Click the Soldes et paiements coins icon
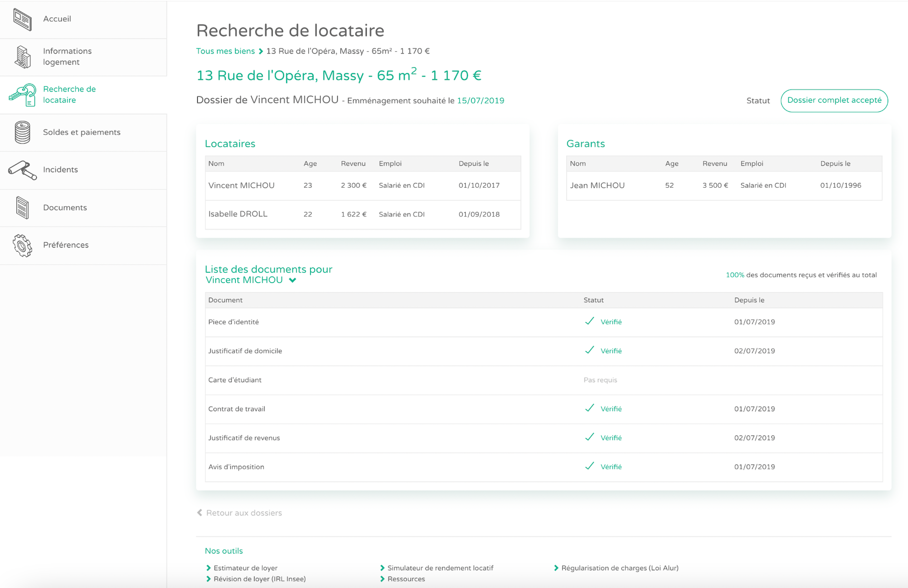The image size is (908, 588). pos(22,132)
